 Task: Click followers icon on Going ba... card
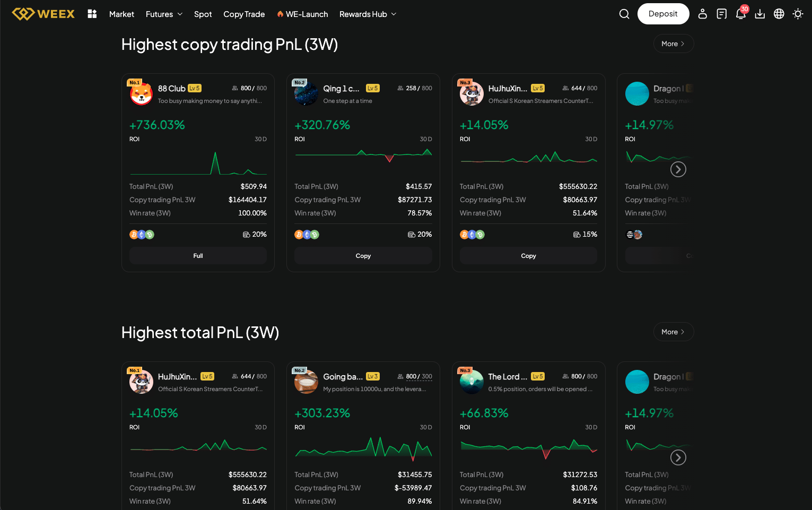point(400,377)
